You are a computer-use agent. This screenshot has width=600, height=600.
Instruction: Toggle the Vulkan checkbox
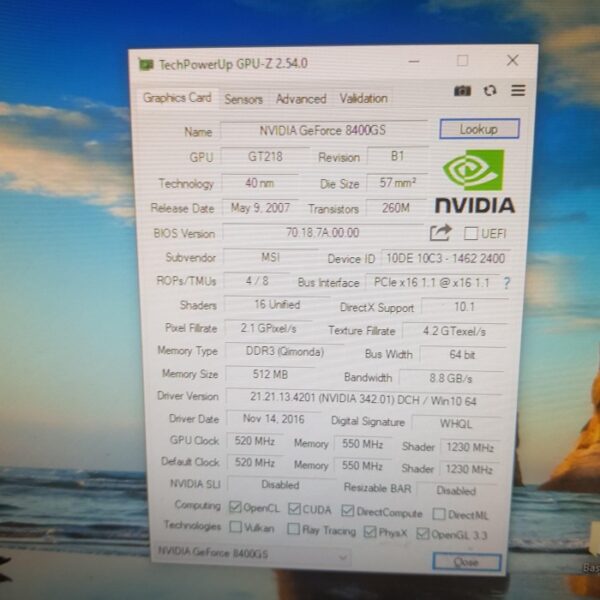(235, 527)
